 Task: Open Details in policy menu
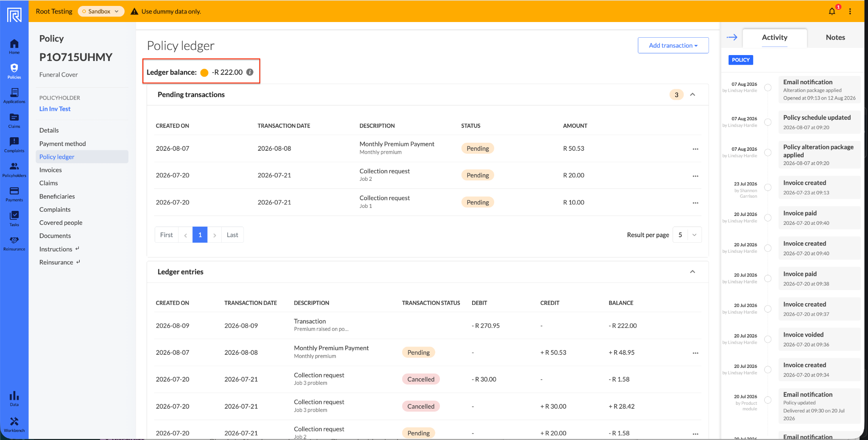49,130
